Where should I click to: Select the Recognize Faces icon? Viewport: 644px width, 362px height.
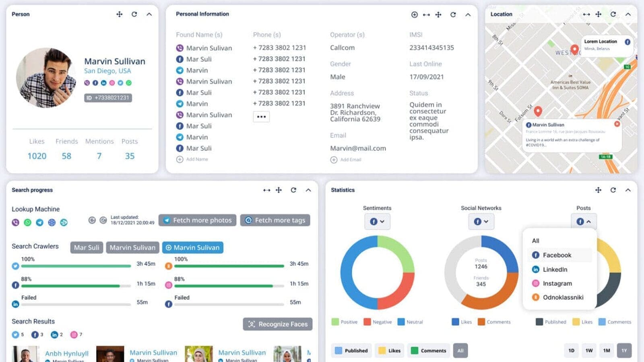(x=252, y=324)
